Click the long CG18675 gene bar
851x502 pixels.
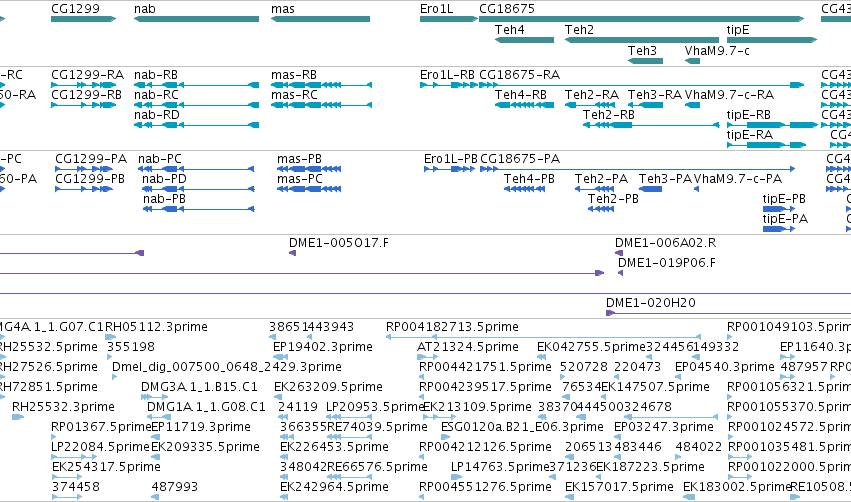click(642, 19)
